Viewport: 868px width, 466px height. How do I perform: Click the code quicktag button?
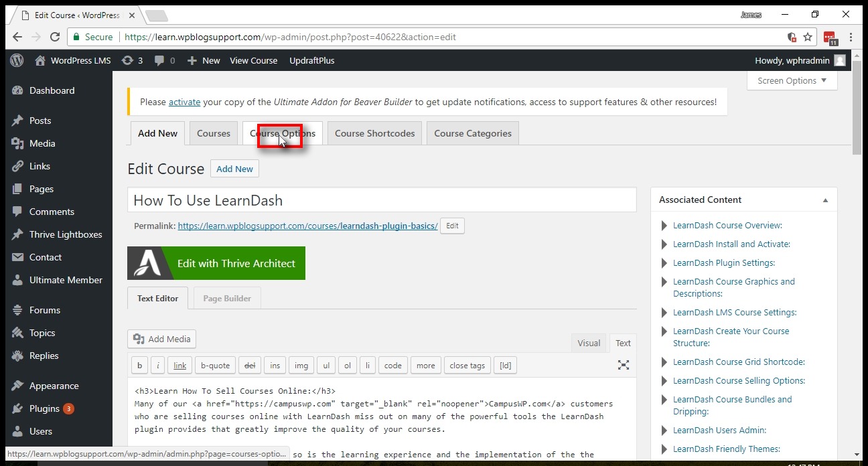(x=393, y=365)
